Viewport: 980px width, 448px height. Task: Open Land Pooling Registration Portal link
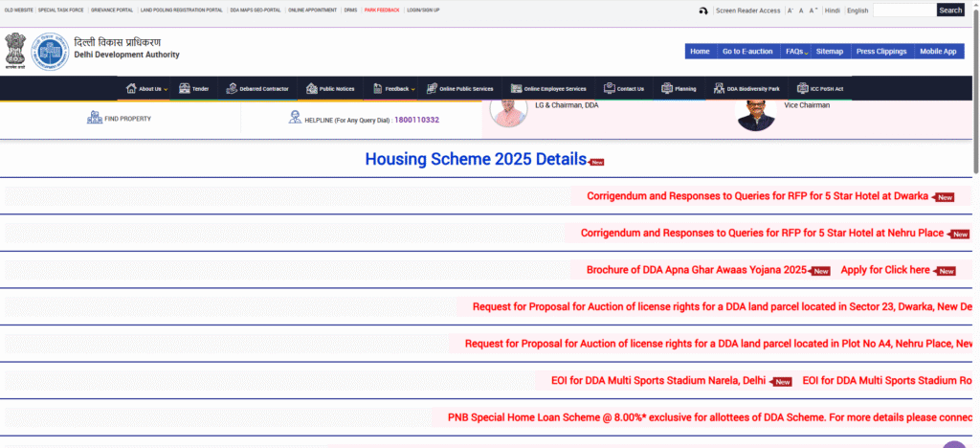(x=182, y=10)
